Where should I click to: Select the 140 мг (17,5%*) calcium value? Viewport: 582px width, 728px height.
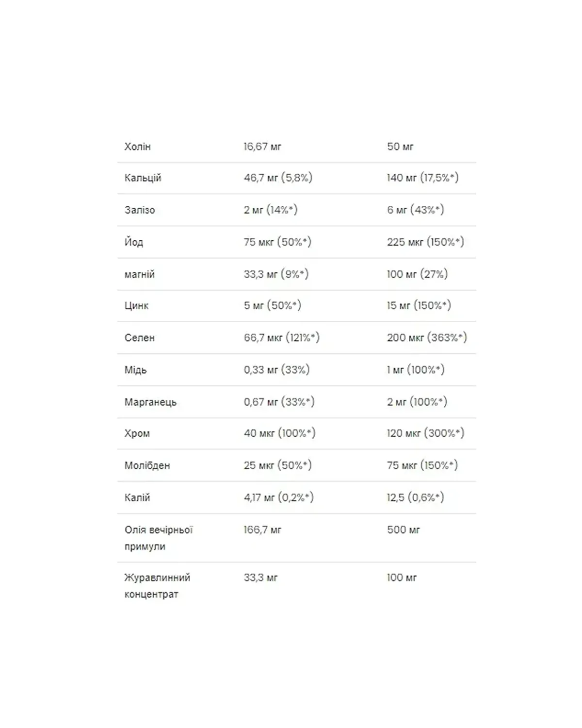coord(422,178)
